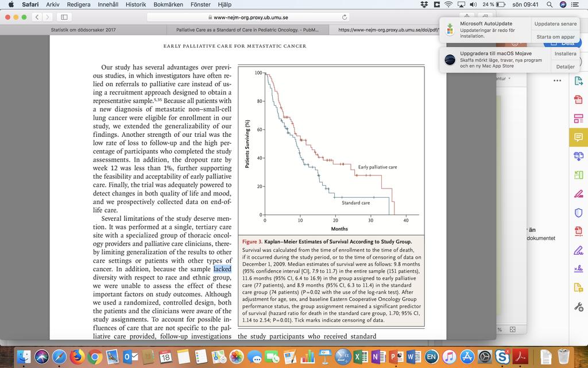Reload the page in Safari address bar

point(345,17)
